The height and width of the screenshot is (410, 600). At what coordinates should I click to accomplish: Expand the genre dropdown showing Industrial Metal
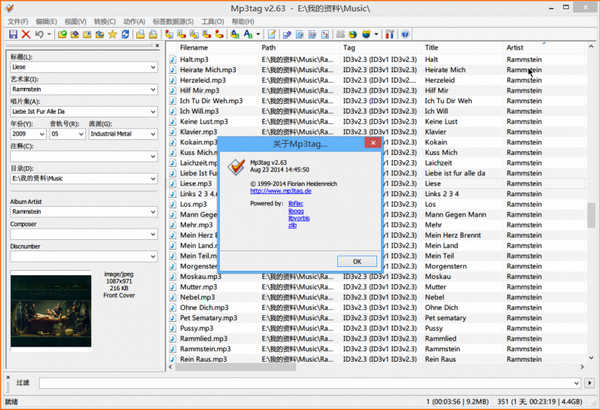pyautogui.click(x=153, y=134)
